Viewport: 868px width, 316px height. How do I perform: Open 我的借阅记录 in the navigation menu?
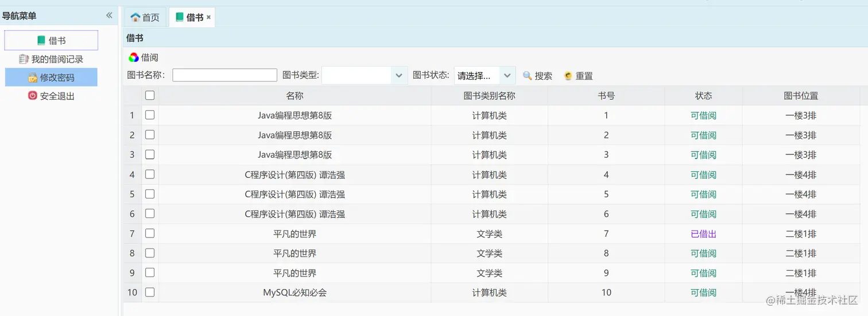pyautogui.click(x=51, y=59)
